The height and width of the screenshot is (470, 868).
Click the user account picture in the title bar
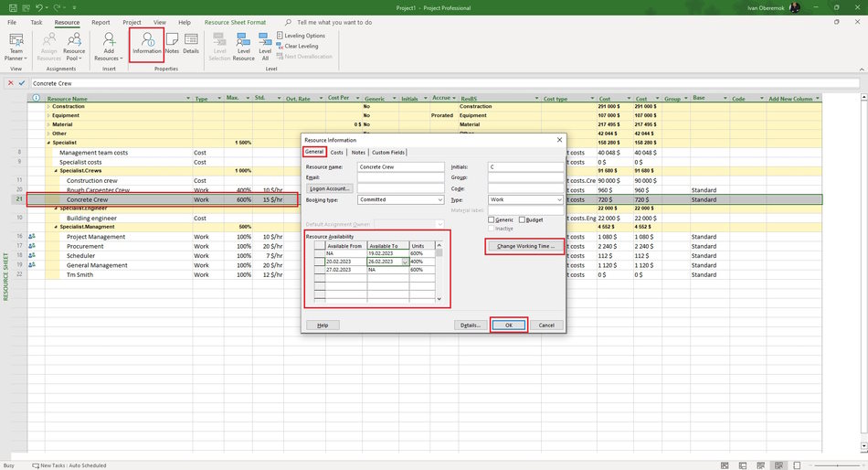(x=795, y=7)
